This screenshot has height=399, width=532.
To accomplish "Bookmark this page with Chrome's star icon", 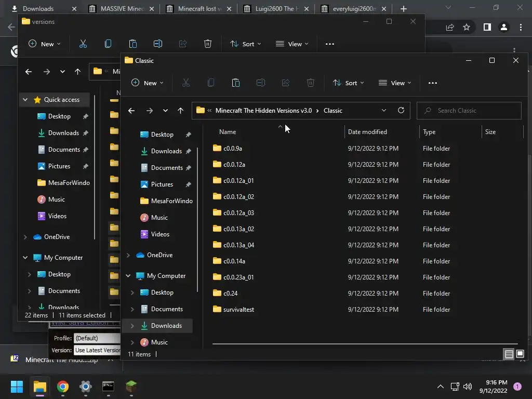I will tap(467, 27).
